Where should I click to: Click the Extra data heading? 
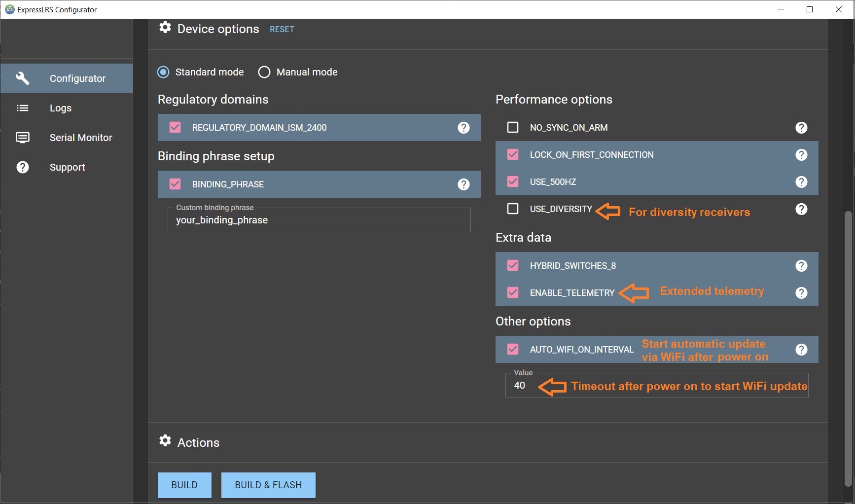523,238
